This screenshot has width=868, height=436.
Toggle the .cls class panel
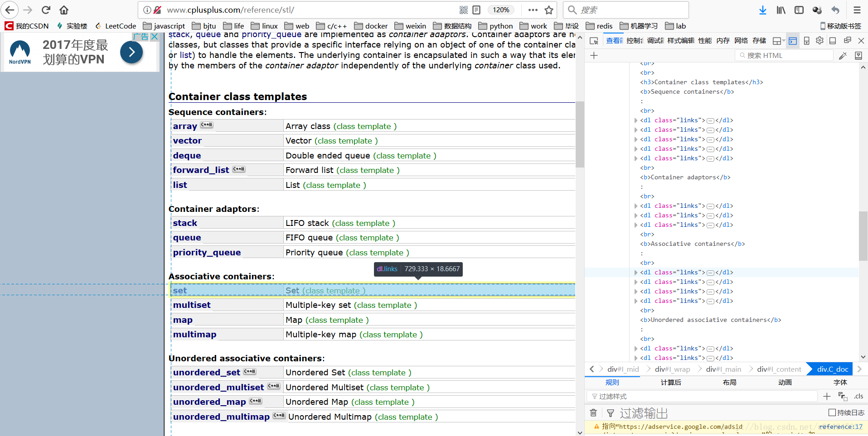[x=858, y=396]
